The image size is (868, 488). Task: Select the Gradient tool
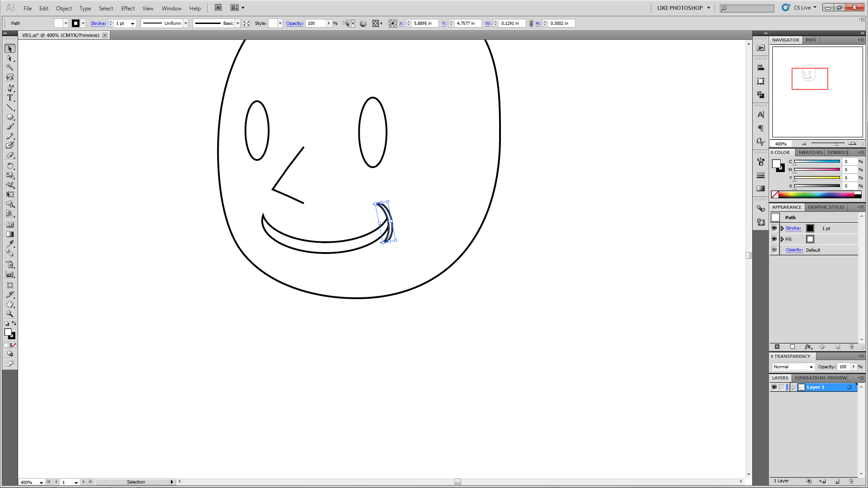(9, 234)
